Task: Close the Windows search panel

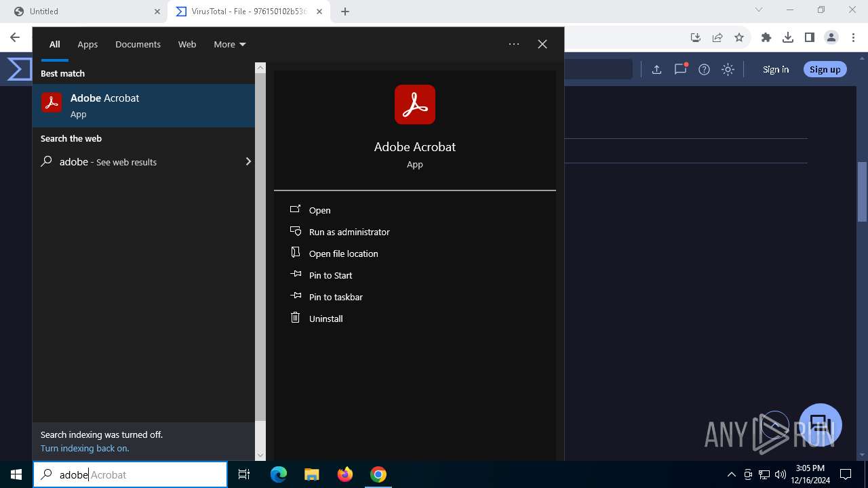Action: tap(542, 44)
